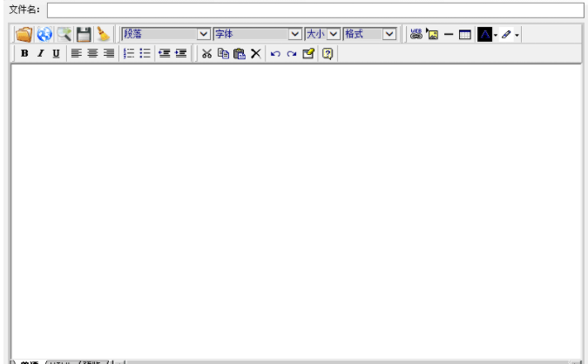This screenshot has height=364, width=588.
Task: Align text to the right
Action: coord(109,54)
